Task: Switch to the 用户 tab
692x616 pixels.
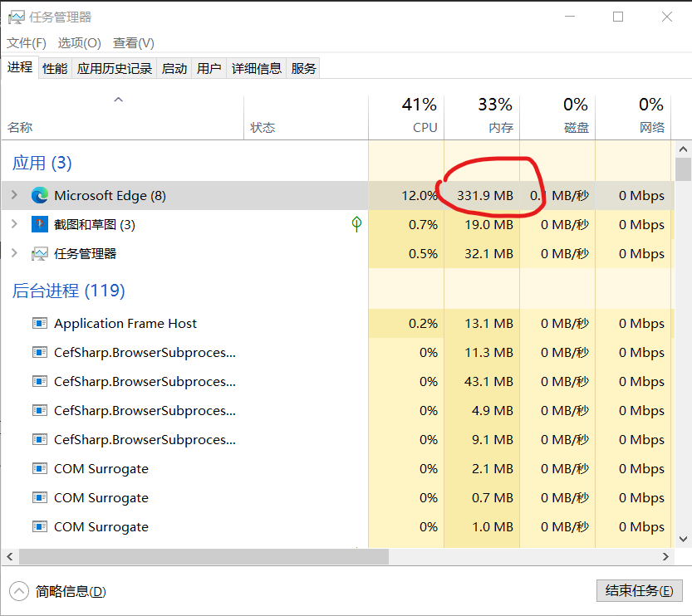Action: click(209, 69)
